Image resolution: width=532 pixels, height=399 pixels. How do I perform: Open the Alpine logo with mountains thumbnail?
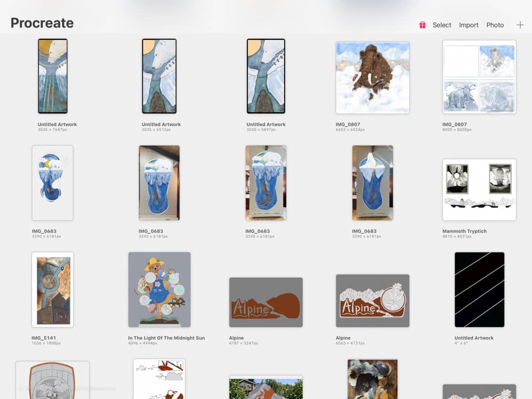pos(372,301)
